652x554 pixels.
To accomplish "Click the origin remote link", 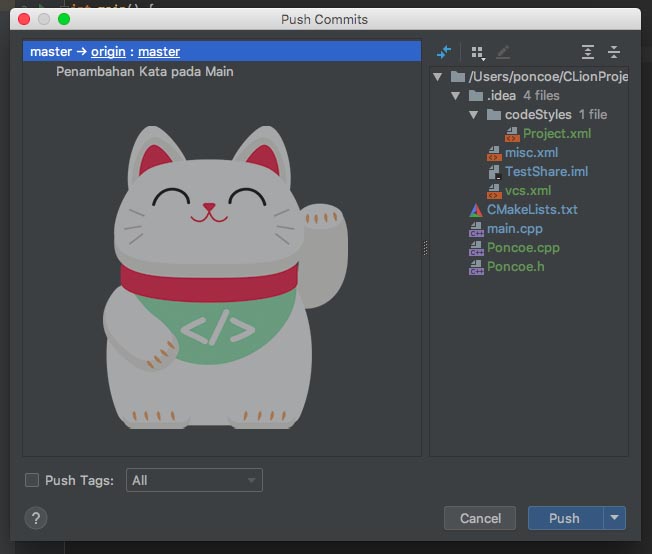I will tap(108, 52).
